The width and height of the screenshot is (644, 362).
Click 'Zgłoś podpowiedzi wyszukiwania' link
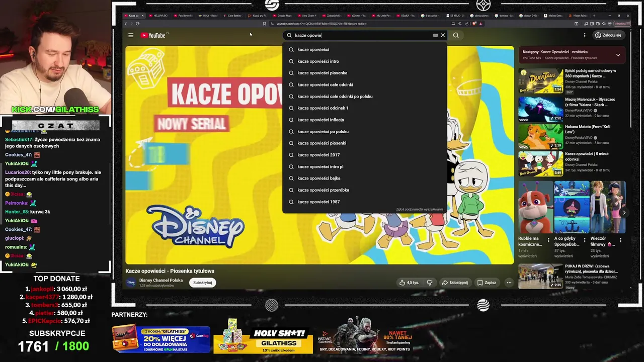[x=419, y=209]
